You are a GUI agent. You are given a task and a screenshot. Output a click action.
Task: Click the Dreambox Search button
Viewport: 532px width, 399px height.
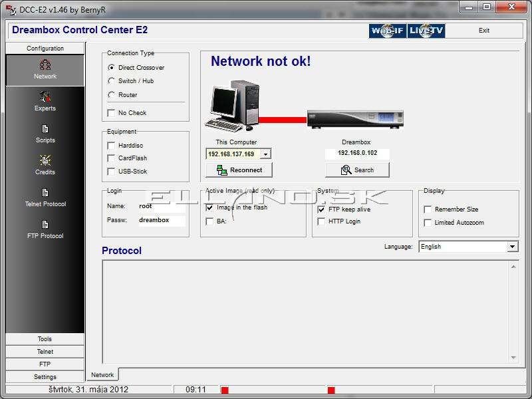357,170
